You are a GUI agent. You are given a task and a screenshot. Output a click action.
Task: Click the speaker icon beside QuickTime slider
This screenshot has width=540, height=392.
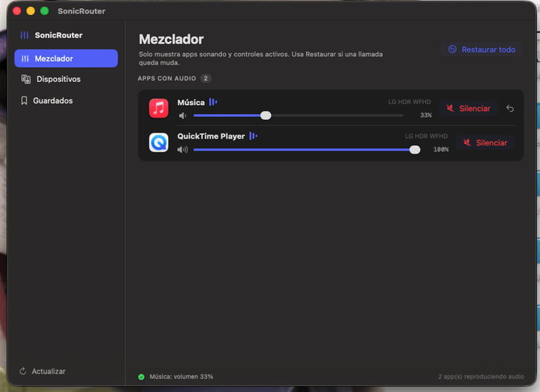[182, 149]
